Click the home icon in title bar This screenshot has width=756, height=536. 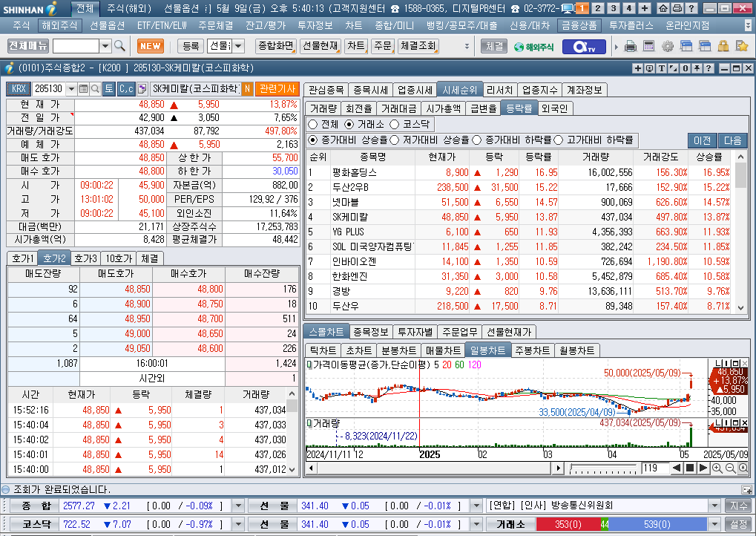click(x=663, y=8)
